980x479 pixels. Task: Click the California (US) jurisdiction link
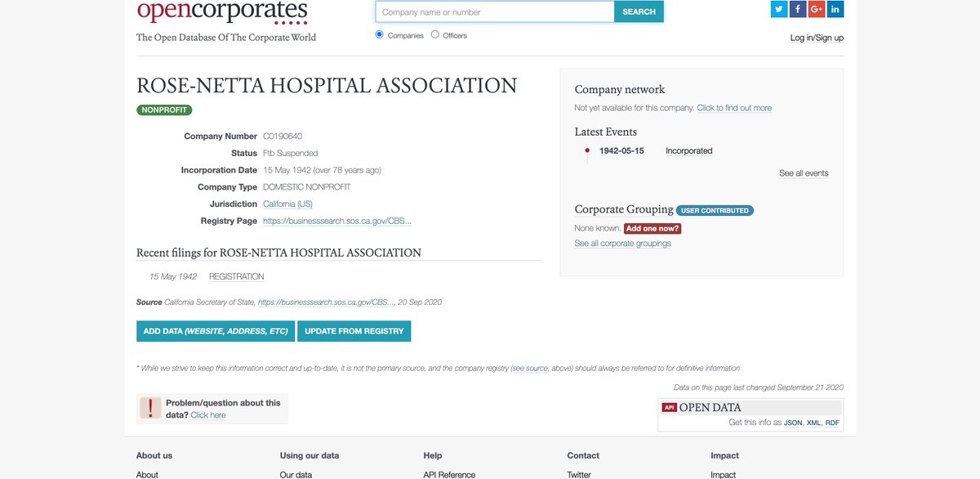[x=287, y=204]
